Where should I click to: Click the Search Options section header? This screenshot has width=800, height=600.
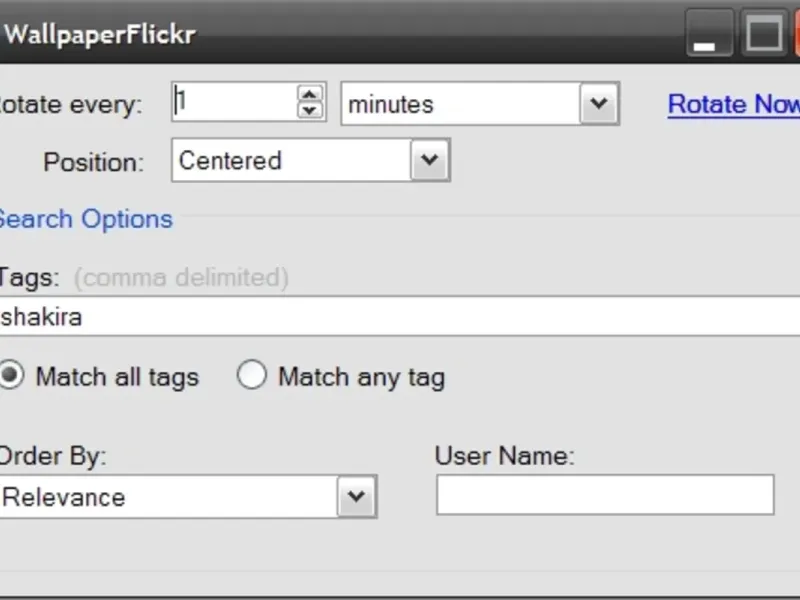point(86,220)
